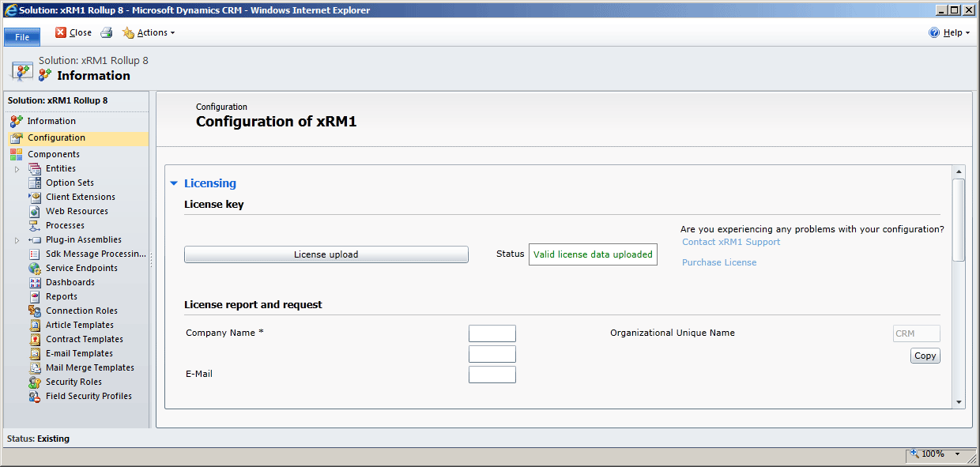
Task: Collapse the Licensing section
Action: click(174, 183)
